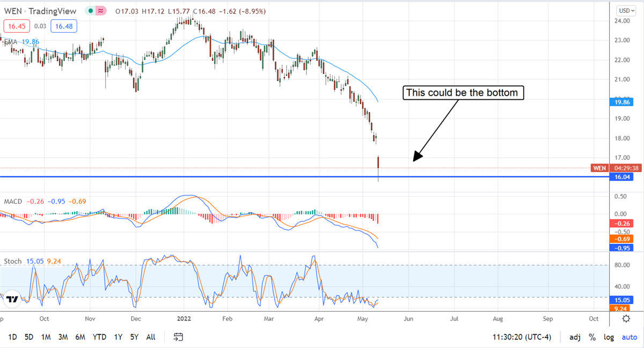The height and width of the screenshot is (348, 644).
Task: Select the 5Y time range
Action: tap(133, 337)
